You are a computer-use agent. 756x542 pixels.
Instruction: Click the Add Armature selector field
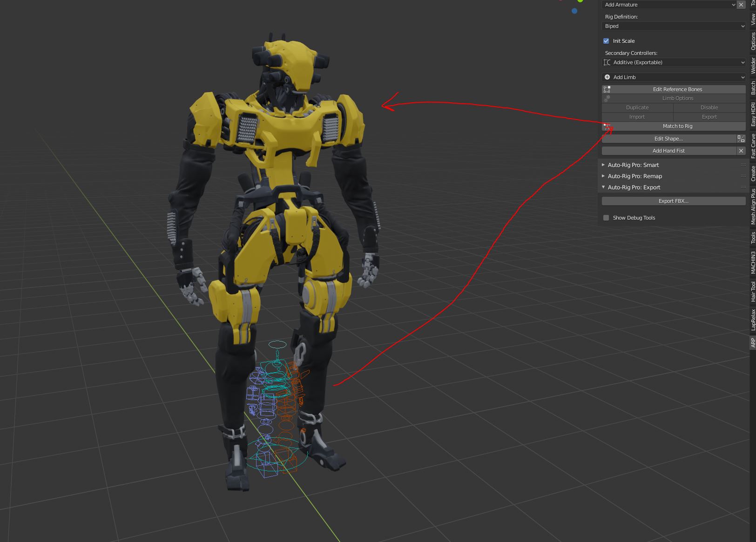pyautogui.click(x=666, y=4)
